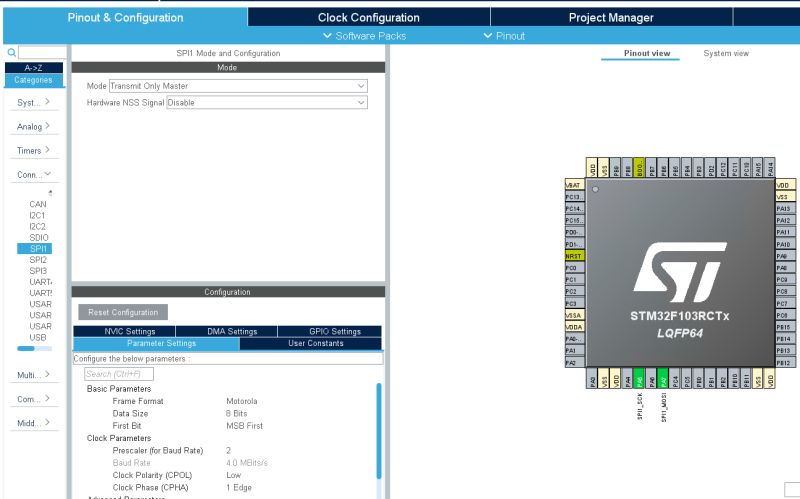Screen dimensions: 800x499
Task: Click the parameter Search (Ctrl+F) field
Action: point(119,374)
